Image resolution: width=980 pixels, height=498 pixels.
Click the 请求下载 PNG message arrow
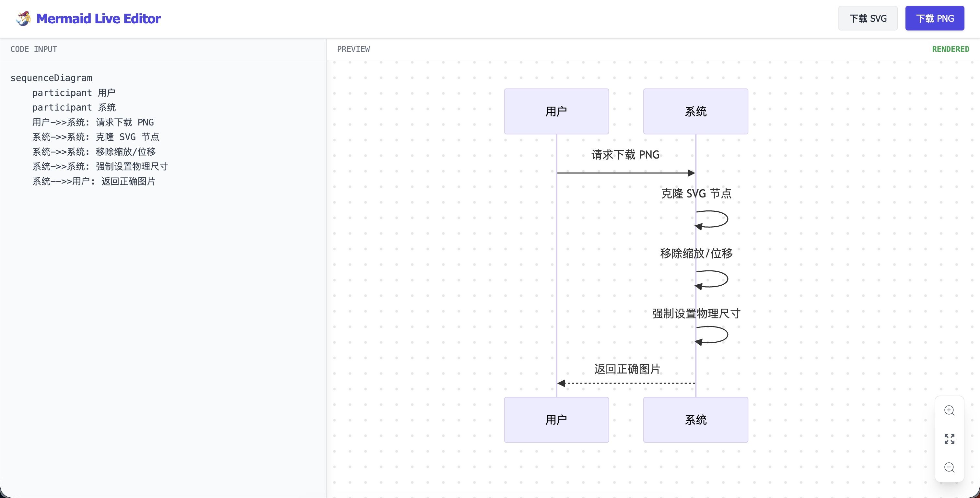coord(626,172)
